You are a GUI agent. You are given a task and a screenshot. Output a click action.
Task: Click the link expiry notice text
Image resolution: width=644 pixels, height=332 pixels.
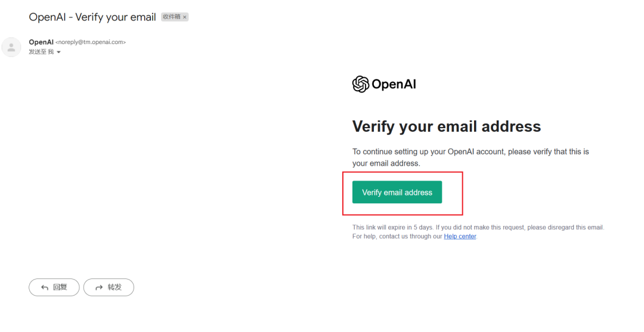point(478,228)
